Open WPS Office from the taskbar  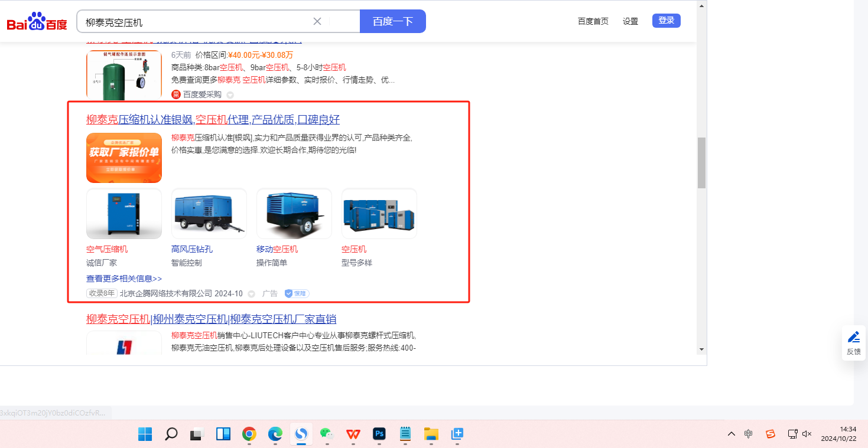353,434
